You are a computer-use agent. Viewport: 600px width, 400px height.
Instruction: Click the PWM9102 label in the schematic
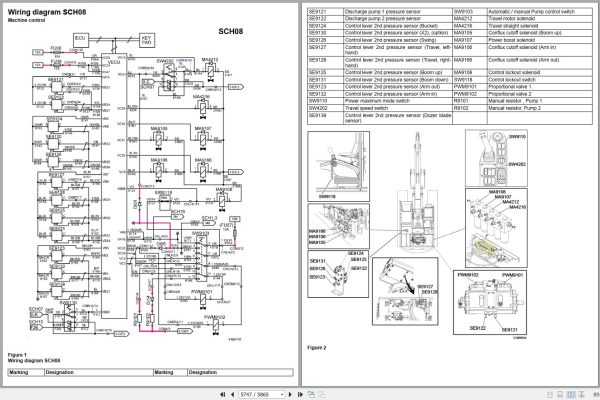pyautogui.click(x=214, y=317)
